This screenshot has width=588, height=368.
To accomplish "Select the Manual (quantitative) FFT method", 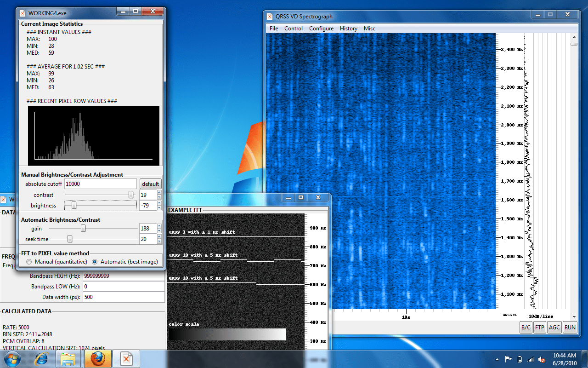I will 29,261.
